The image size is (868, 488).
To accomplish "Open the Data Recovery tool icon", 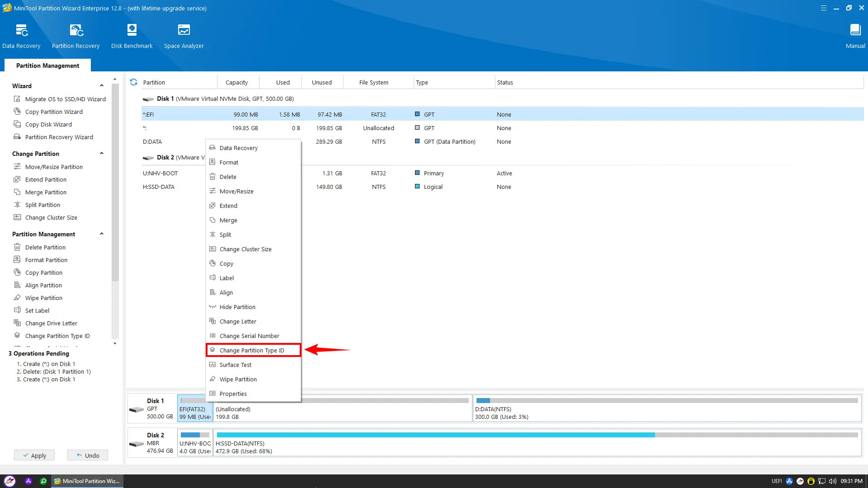I will point(21,31).
